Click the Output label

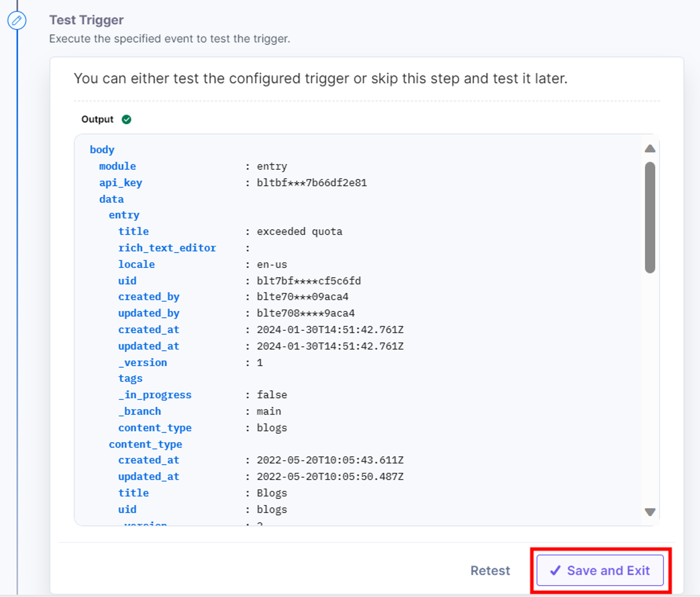(97, 119)
